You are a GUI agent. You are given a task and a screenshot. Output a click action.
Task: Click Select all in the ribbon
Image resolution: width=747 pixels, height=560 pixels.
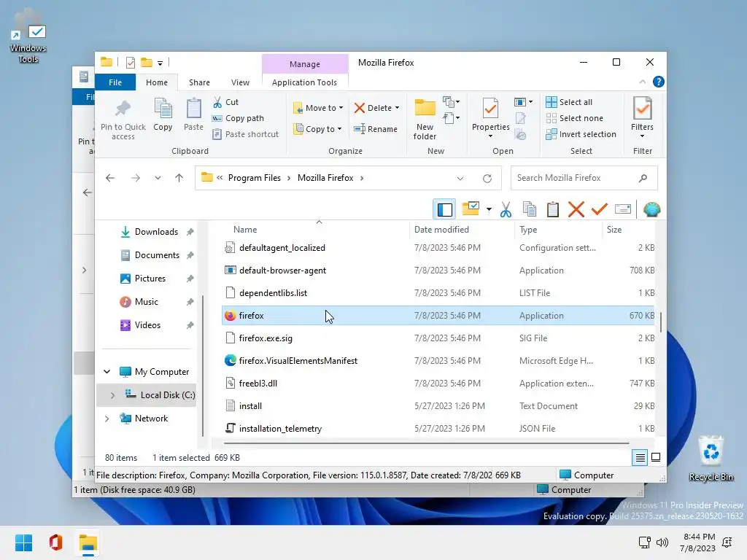pyautogui.click(x=569, y=102)
